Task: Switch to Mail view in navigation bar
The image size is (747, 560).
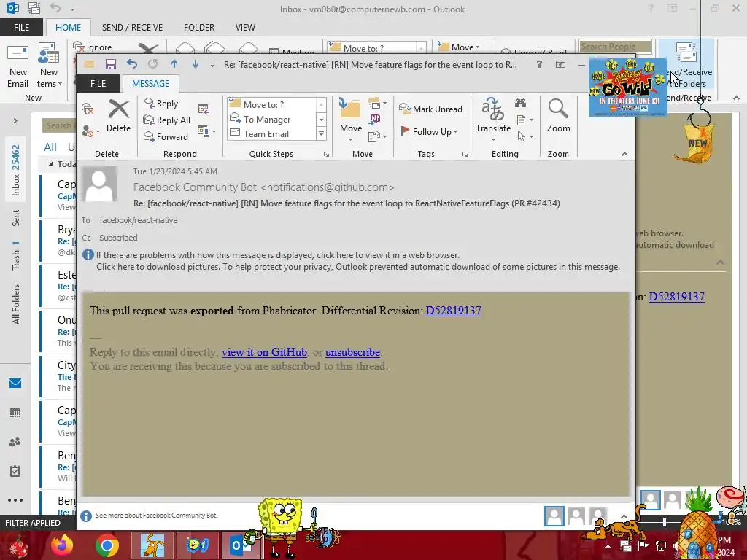Action: point(15,383)
